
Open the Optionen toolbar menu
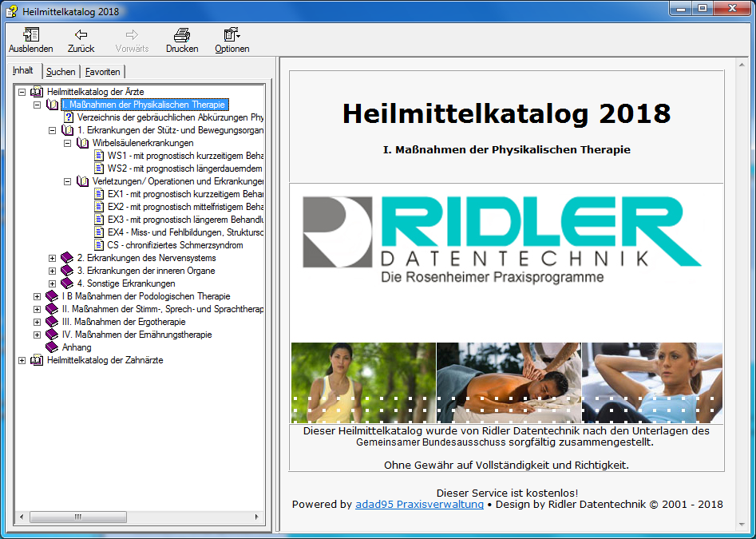[x=232, y=34]
